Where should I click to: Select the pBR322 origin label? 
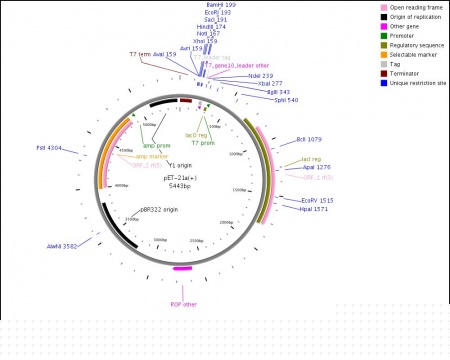(x=159, y=210)
